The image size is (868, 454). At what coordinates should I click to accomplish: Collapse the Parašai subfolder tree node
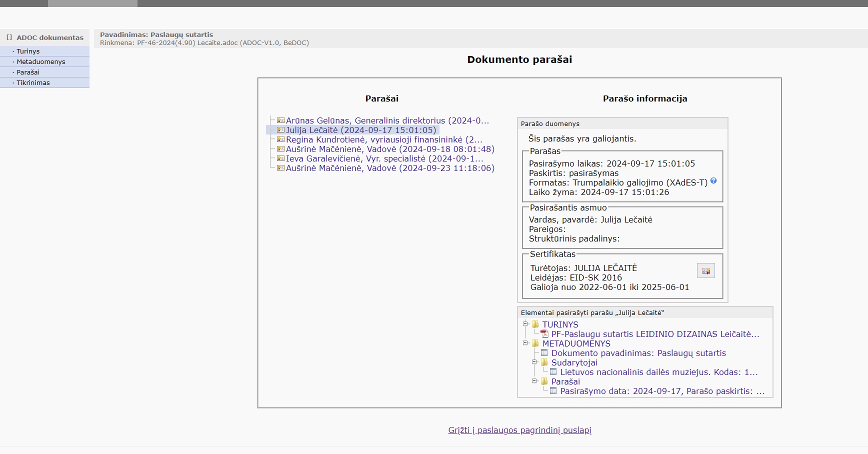[534, 381]
